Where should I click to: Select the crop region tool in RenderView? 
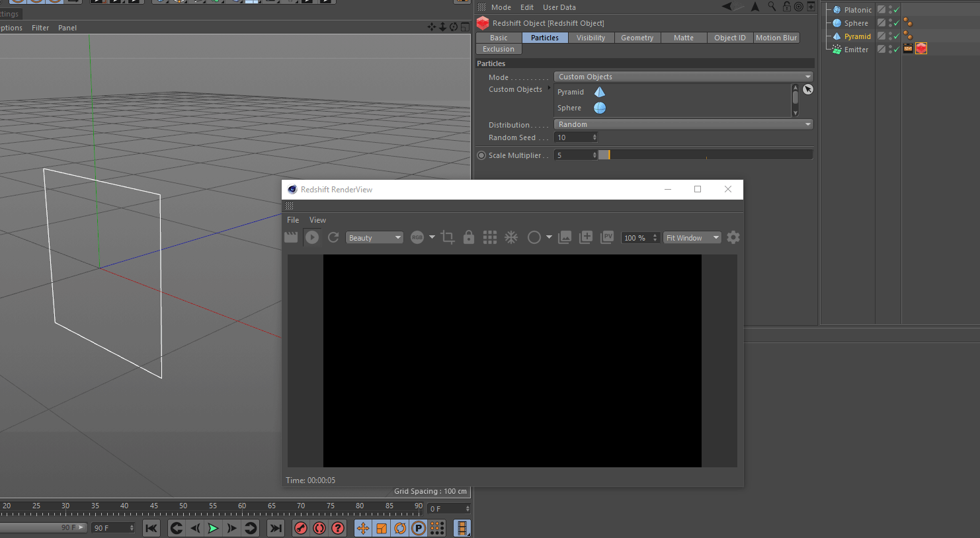click(448, 237)
